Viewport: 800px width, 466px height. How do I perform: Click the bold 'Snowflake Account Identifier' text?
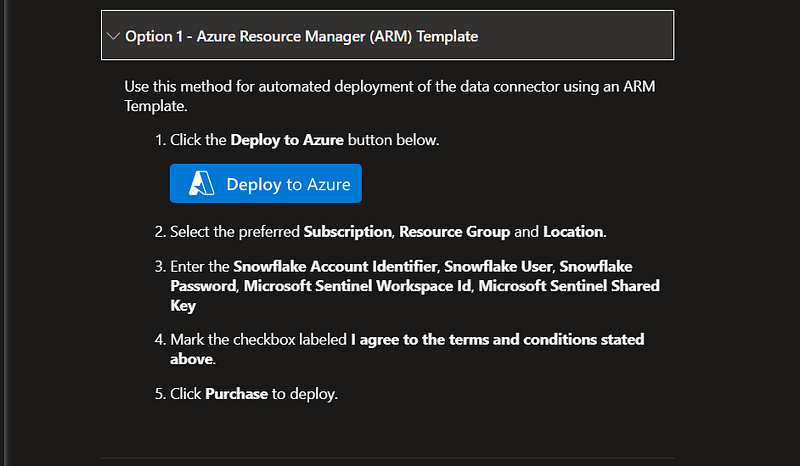point(335,266)
